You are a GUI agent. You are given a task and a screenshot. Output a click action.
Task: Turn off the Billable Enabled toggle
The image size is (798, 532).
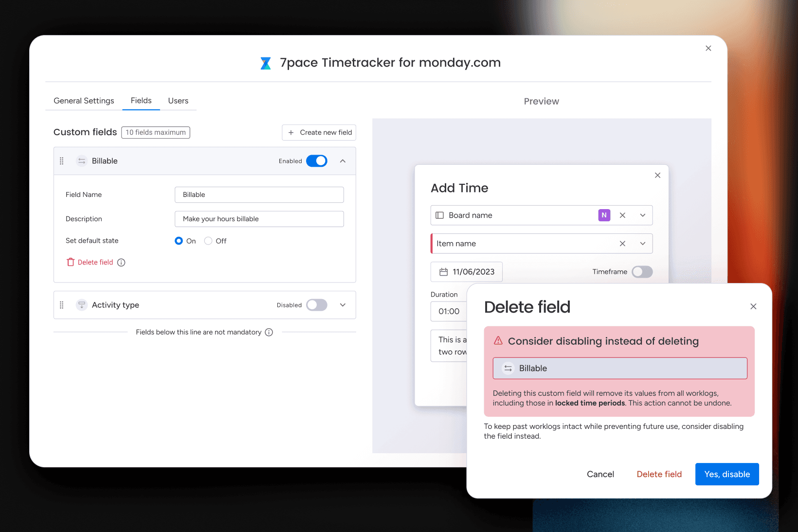click(x=317, y=161)
